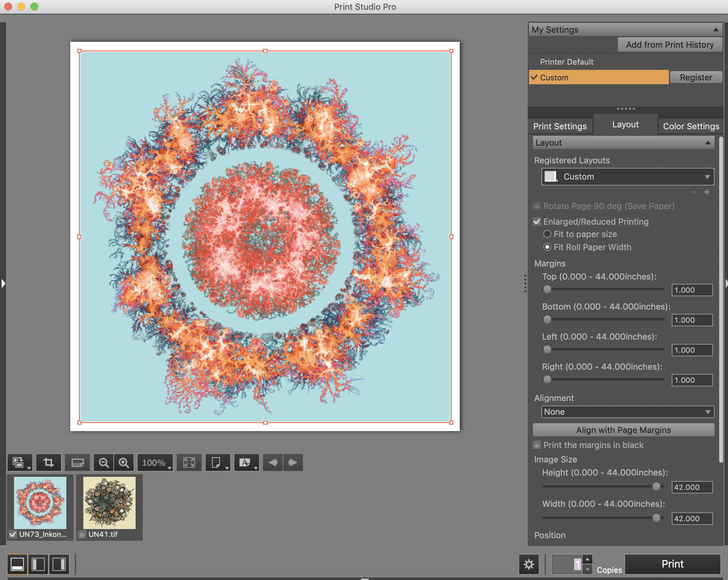Open the Alignment None dropdown
Image resolution: width=728 pixels, height=580 pixels.
point(627,411)
